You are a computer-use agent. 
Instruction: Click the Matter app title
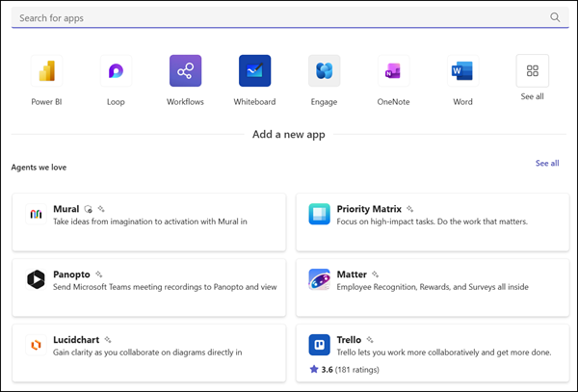click(x=352, y=274)
